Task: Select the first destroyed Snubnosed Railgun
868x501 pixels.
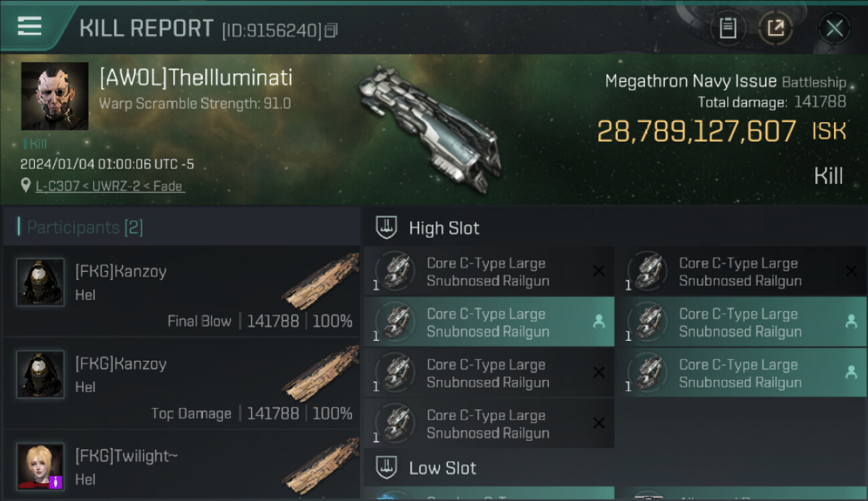Action: [489, 272]
